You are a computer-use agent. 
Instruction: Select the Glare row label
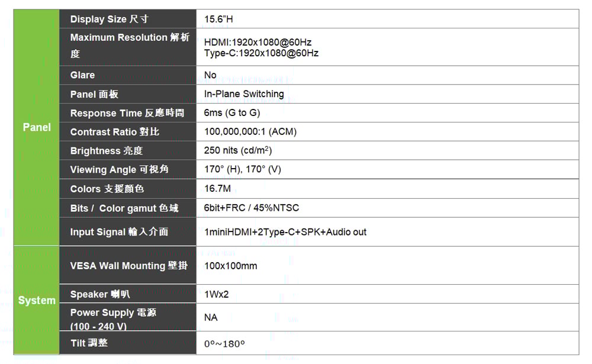128,75
